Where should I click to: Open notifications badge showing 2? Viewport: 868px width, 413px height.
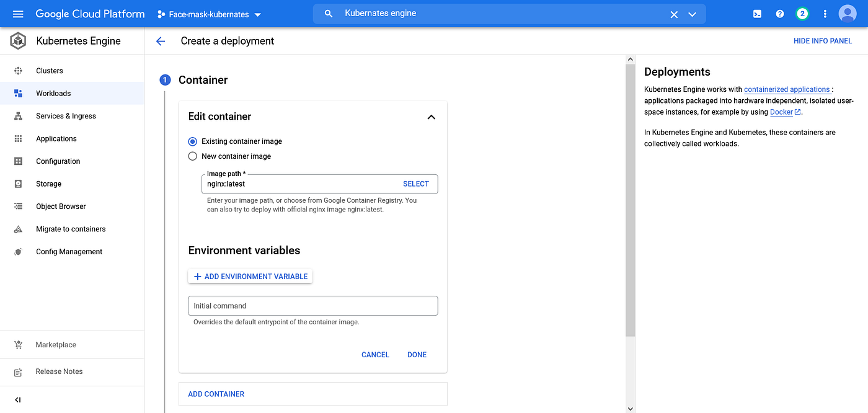802,14
